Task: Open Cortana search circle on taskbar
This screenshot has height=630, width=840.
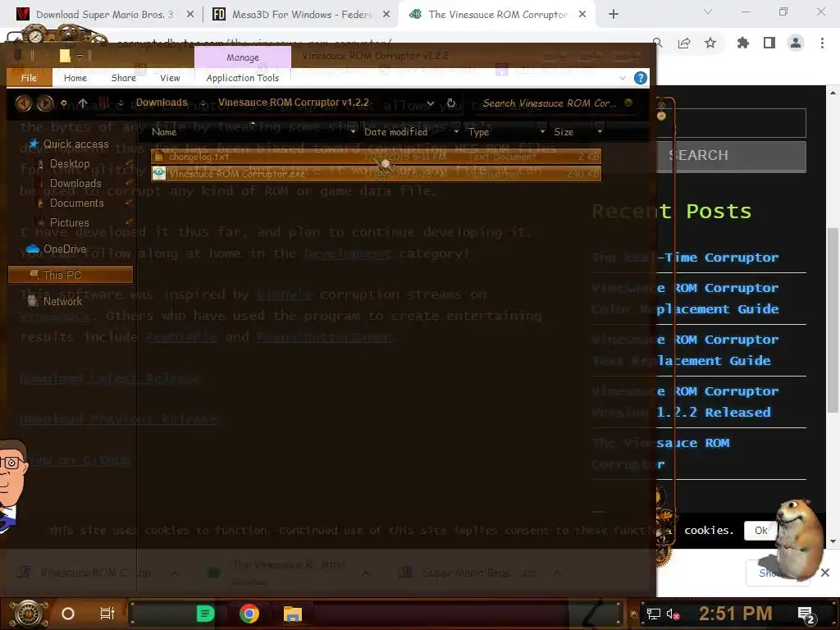Action: tap(68, 614)
